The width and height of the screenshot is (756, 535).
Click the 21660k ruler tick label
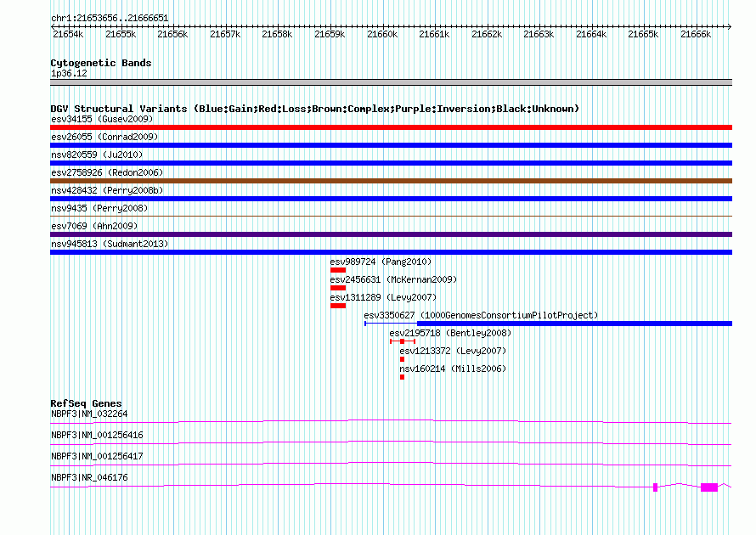382,34
